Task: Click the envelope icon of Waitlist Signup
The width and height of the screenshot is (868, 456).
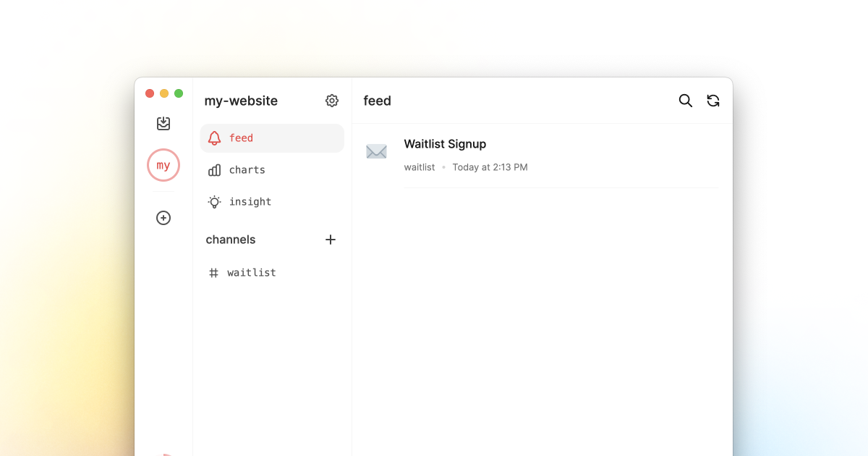Action: pyautogui.click(x=376, y=152)
